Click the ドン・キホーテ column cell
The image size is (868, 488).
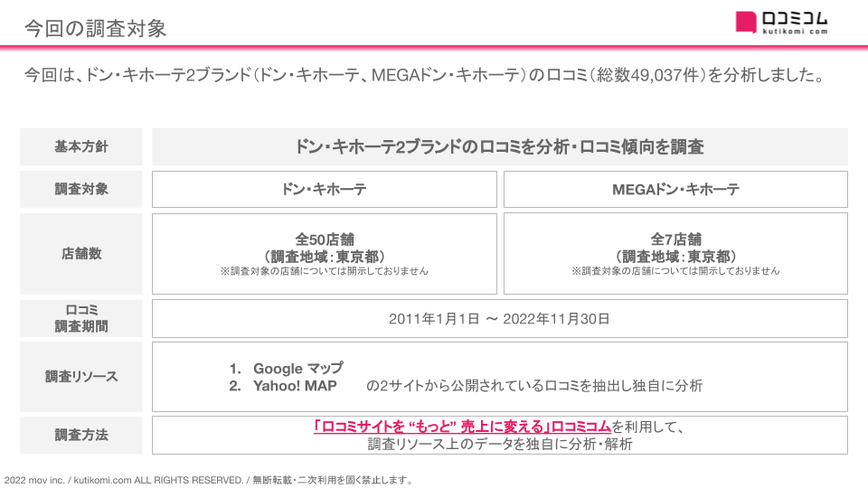tap(325, 189)
